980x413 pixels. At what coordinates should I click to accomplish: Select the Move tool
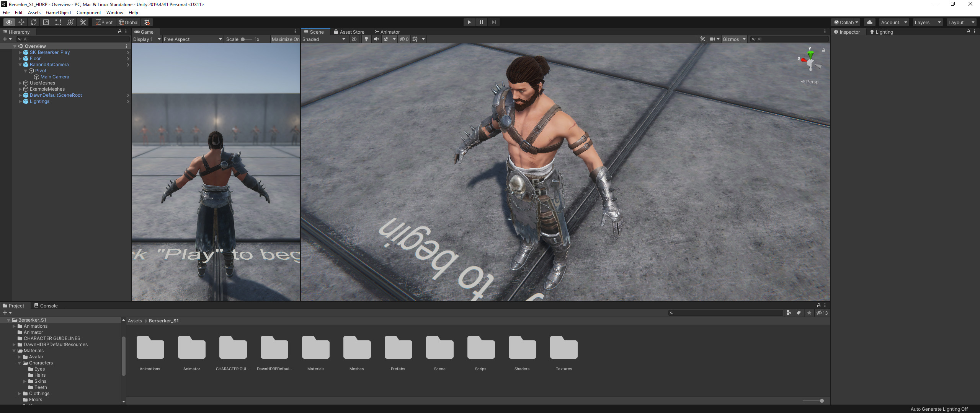21,22
